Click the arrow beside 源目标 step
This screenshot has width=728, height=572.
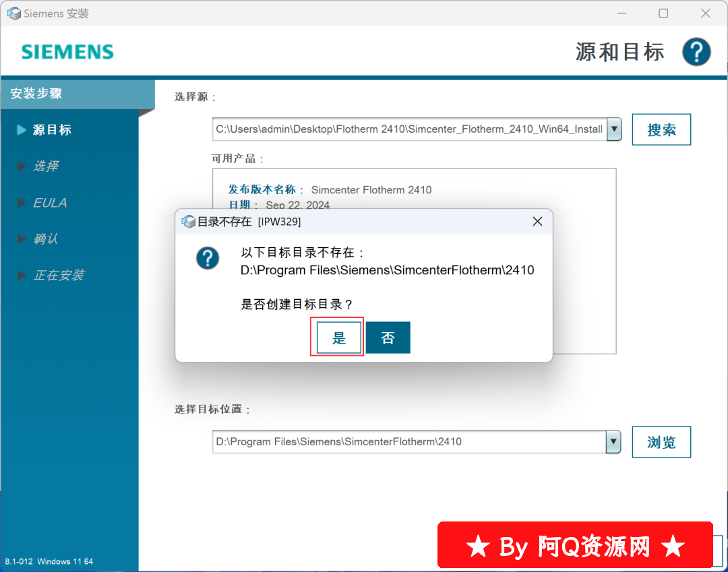point(22,130)
